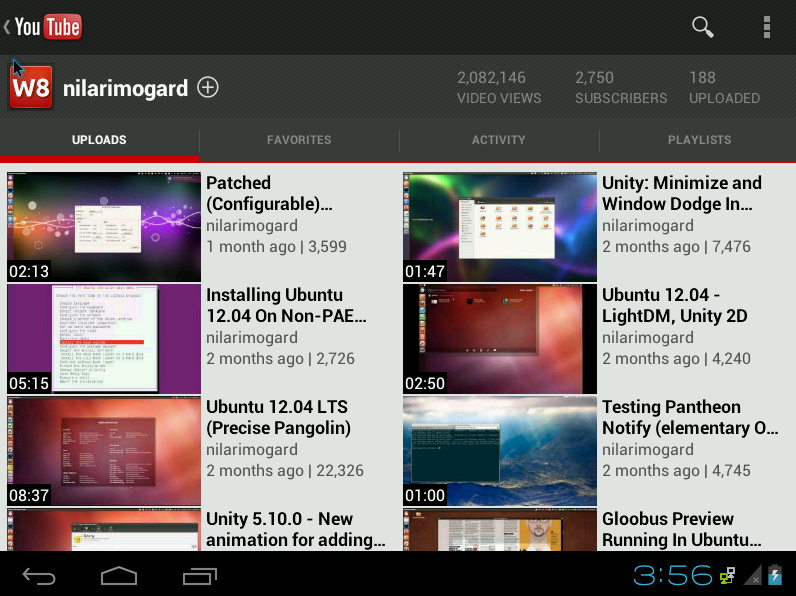This screenshot has height=596, width=796.
Task: Click the 'Patched (Configurable)...' title
Action: 270,193
